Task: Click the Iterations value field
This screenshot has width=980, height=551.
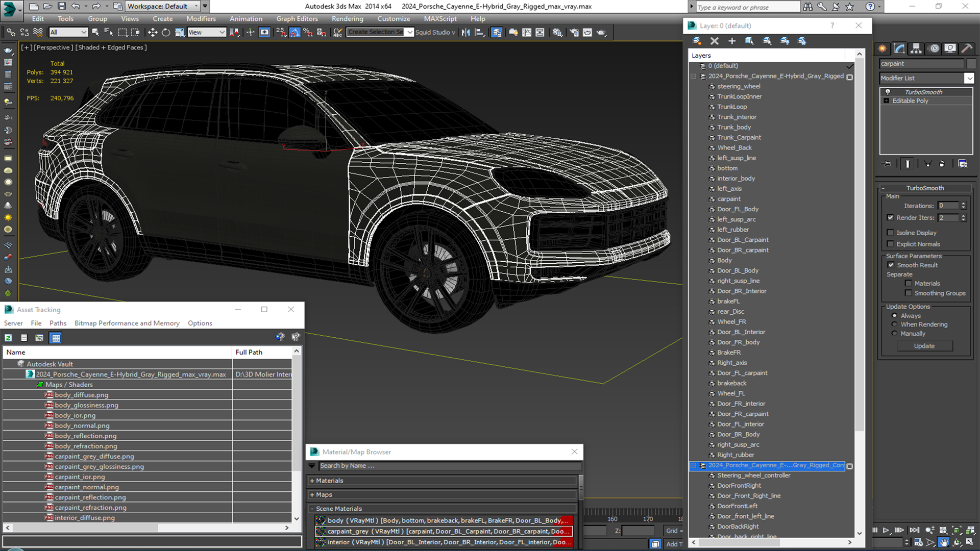Action: (948, 206)
